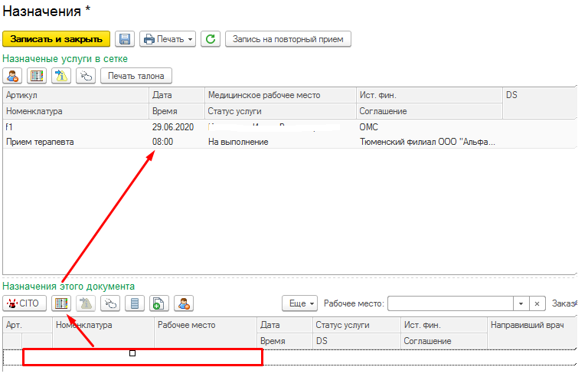Viewport: 588px width, 377px height.
Task: Open schedule grid icon in lower toolbar
Action: pos(61,303)
